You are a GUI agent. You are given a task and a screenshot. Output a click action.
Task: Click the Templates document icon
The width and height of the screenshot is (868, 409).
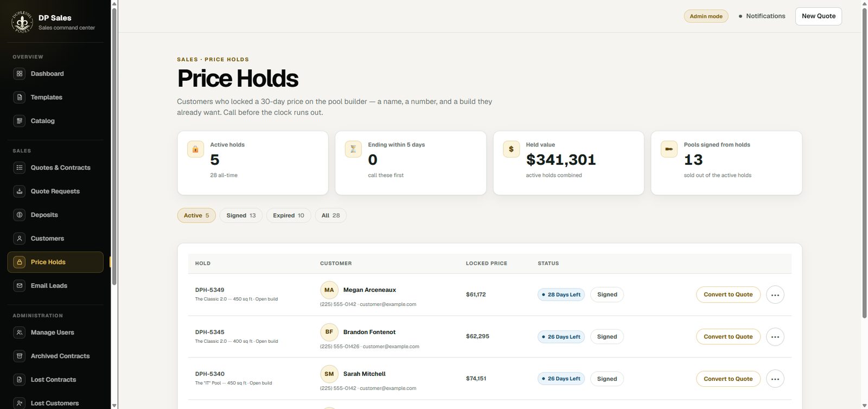pos(20,97)
